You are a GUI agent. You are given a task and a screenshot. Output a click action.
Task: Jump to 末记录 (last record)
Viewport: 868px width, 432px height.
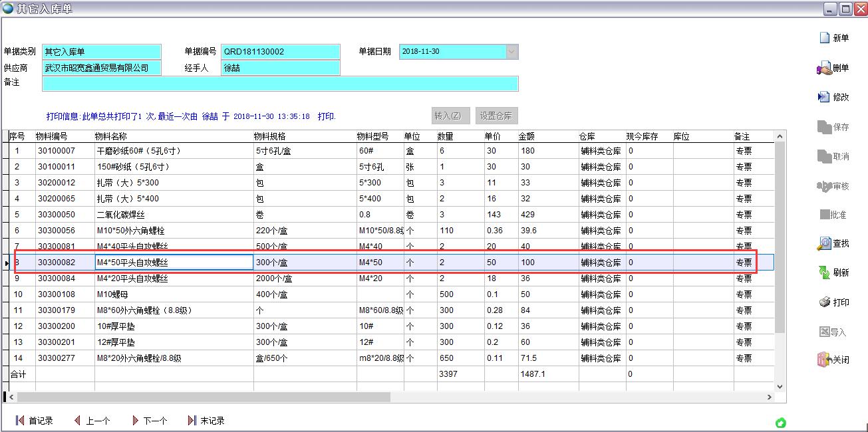pyautogui.click(x=192, y=421)
